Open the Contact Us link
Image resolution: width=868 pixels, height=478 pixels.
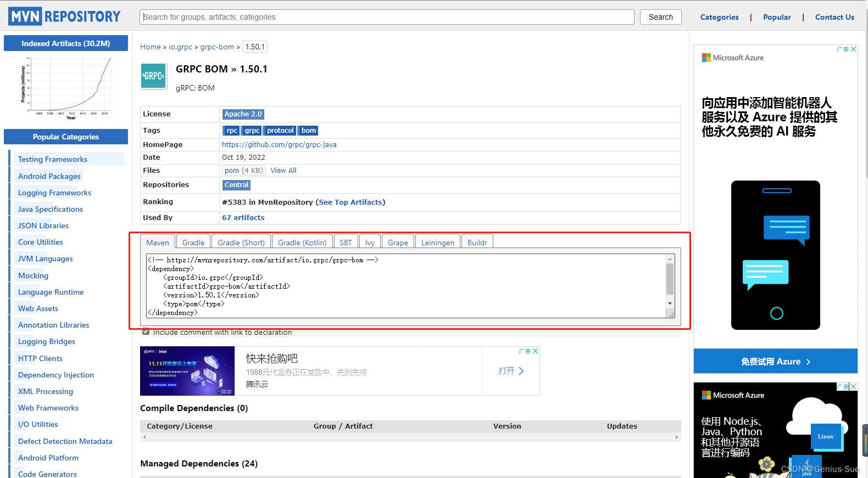click(834, 17)
